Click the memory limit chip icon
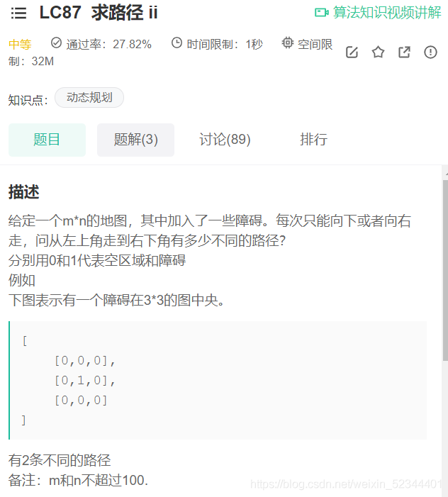 287,43
